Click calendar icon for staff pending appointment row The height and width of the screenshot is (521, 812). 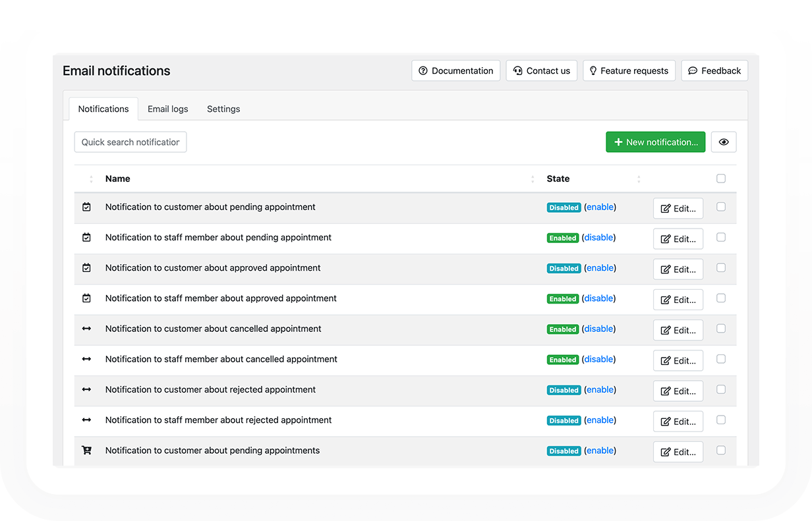pyautogui.click(x=86, y=237)
